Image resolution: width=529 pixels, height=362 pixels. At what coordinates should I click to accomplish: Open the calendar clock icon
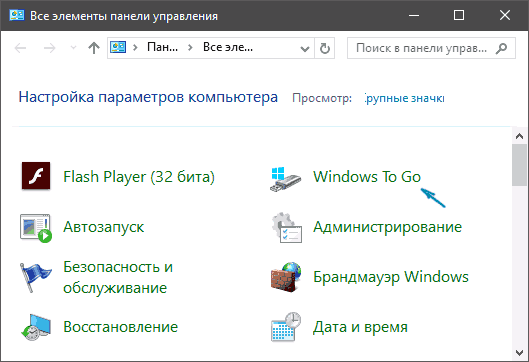point(286,327)
